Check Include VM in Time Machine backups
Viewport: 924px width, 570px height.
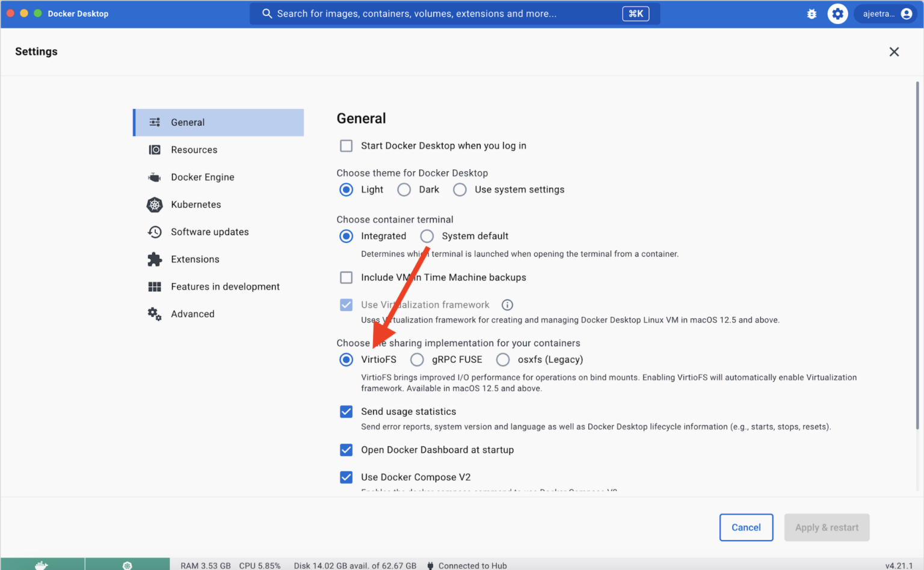point(346,277)
